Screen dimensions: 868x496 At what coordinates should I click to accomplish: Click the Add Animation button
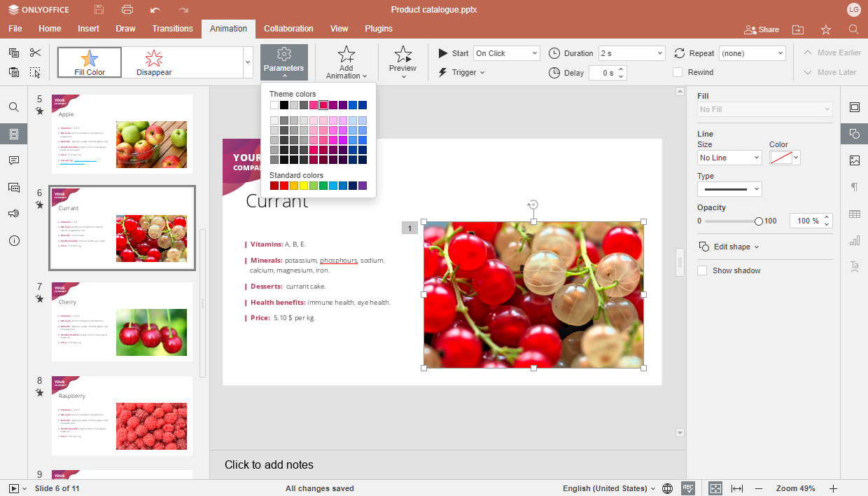[346, 63]
